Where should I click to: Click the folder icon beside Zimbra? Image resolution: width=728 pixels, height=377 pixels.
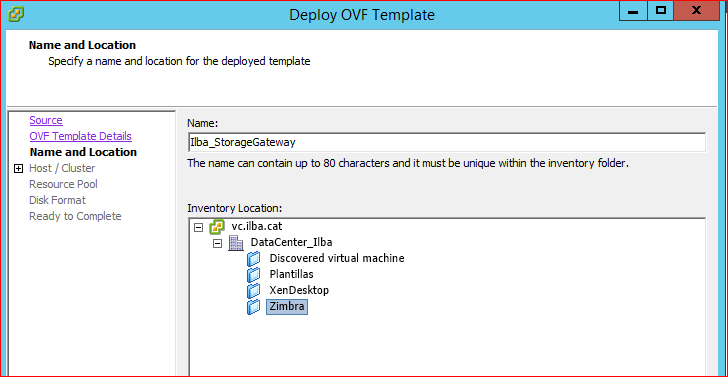point(254,306)
